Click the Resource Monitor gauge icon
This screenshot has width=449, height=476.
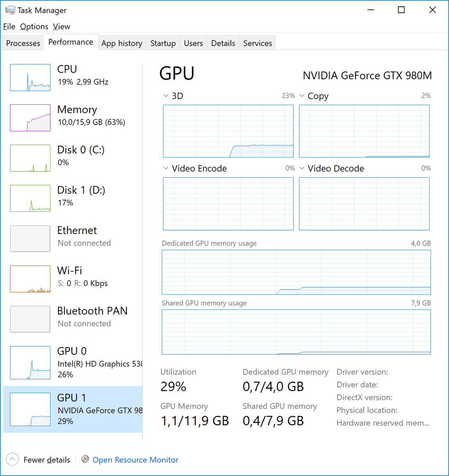pos(85,459)
